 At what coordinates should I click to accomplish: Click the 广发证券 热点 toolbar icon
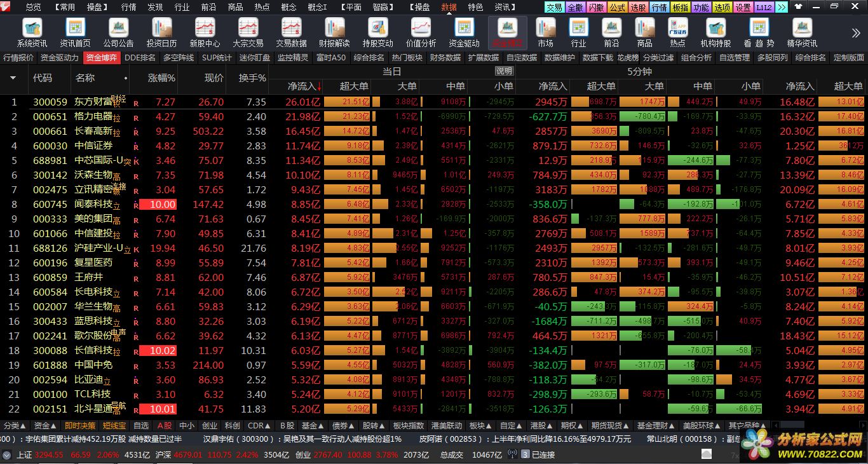[678, 32]
